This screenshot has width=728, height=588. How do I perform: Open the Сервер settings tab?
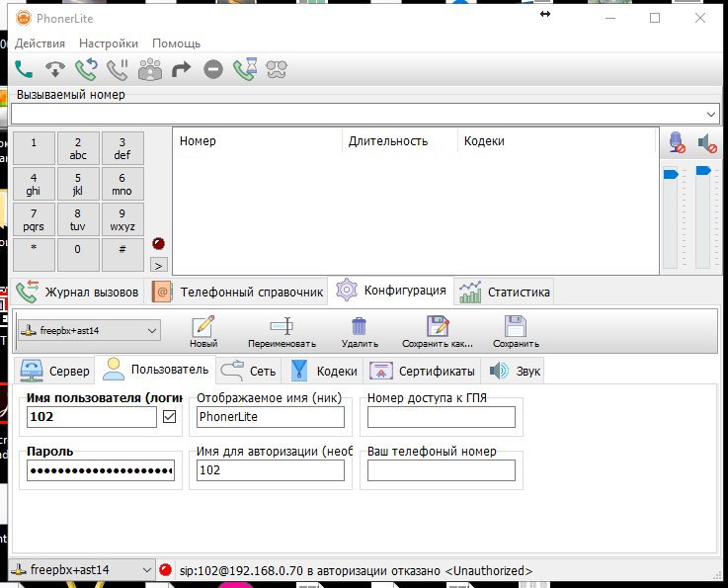54,372
